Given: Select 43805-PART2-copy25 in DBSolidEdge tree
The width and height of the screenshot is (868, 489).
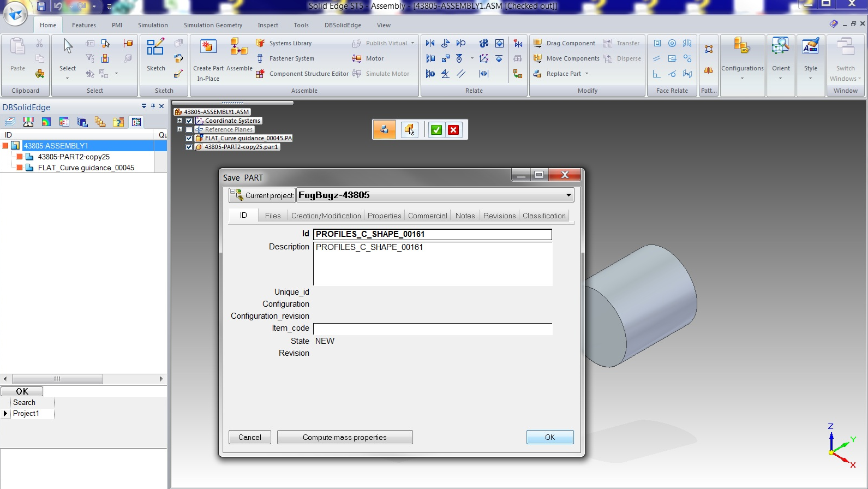Looking at the screenshot, I should [x=74, y=157].
